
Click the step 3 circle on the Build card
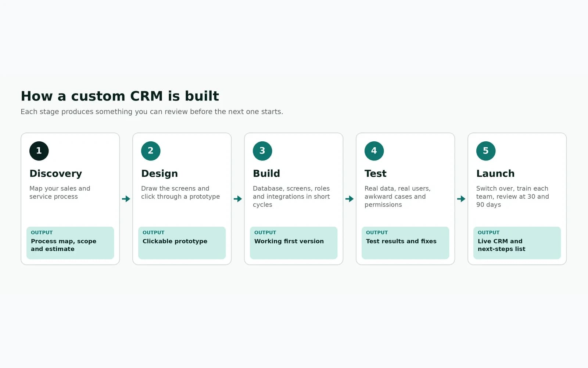(x=262, y=151)
